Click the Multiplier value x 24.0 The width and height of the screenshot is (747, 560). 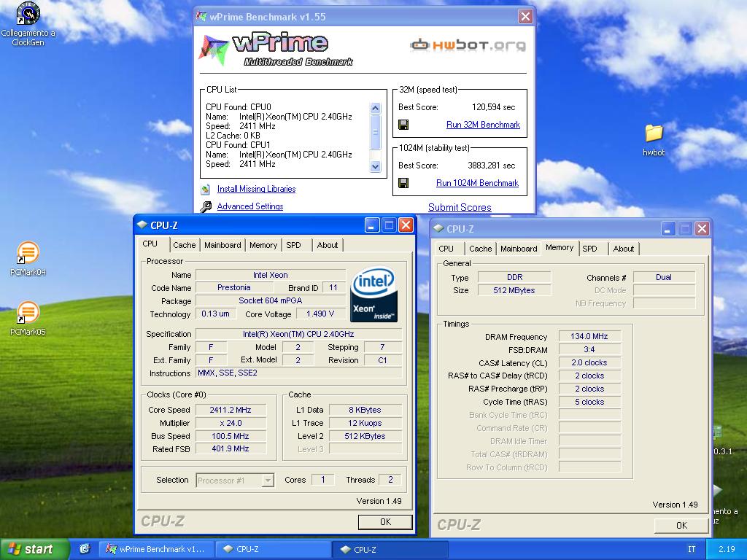click(x=231, y=423)
